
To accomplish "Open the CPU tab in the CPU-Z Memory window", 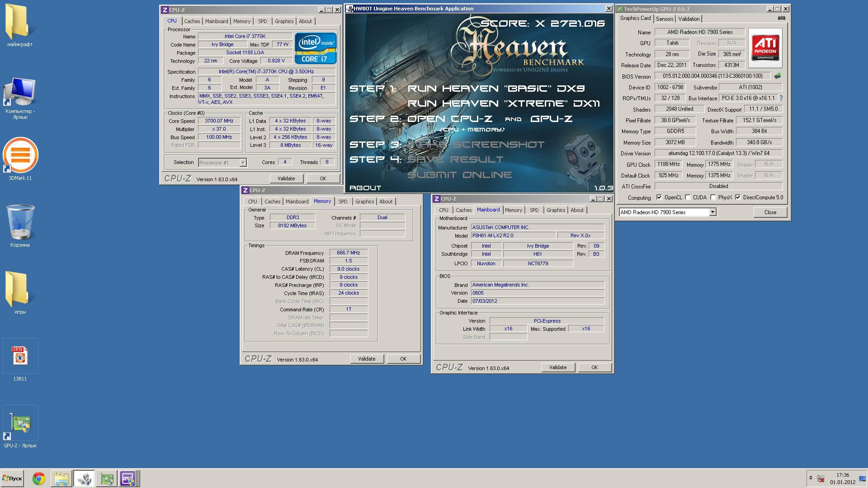I will 252,202.
